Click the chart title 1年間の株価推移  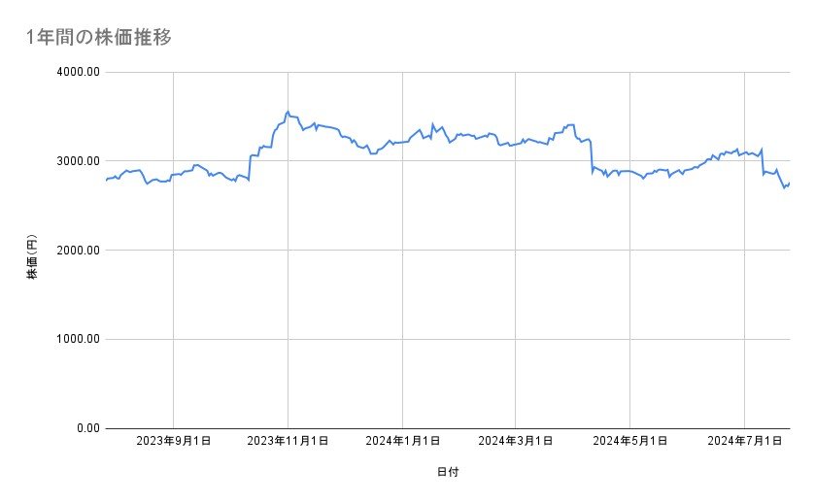tap(102, 38)
